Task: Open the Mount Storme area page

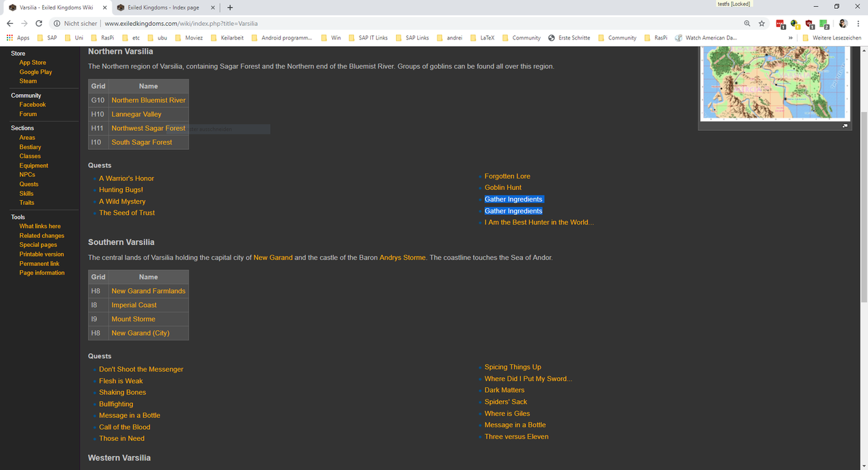Action: pyautogui.click(x=134, y=319)
